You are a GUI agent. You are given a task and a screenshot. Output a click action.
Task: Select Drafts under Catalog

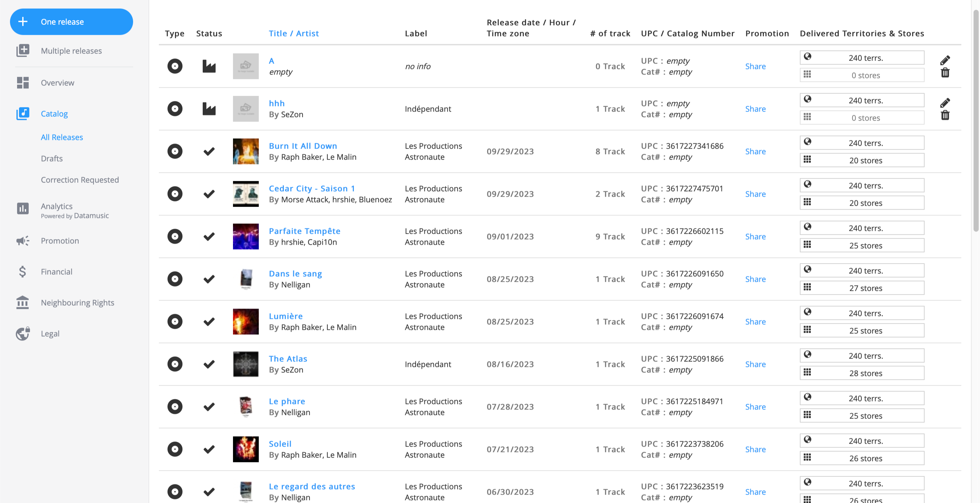pyautogui.click(x=52, y=158)
